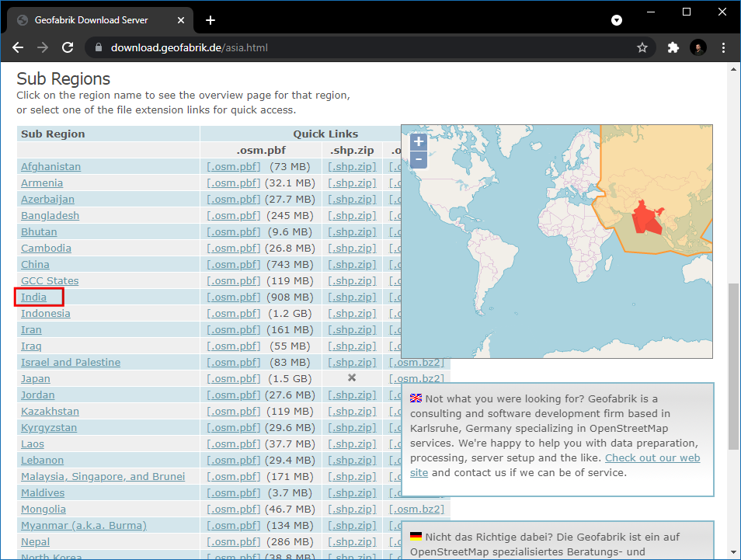Click the vertical page scrollbar thumb
The width and height of the screenshot is (741, 560).
pyautogui.click(x=733, y=365)
